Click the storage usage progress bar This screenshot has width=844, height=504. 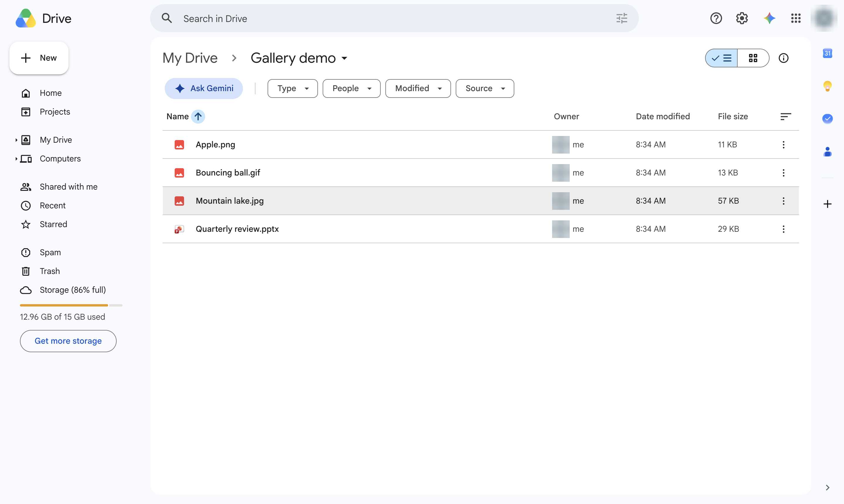point(71,305)
